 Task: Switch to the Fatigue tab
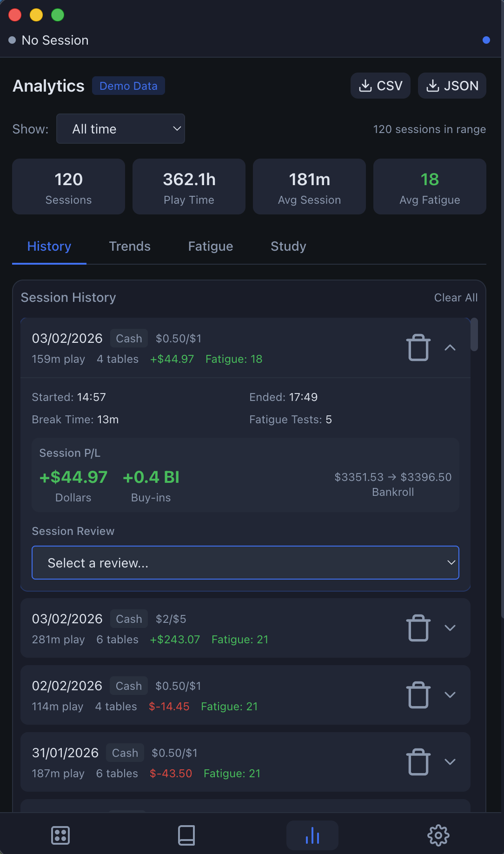pyautogui.click(x=210, y=247)
